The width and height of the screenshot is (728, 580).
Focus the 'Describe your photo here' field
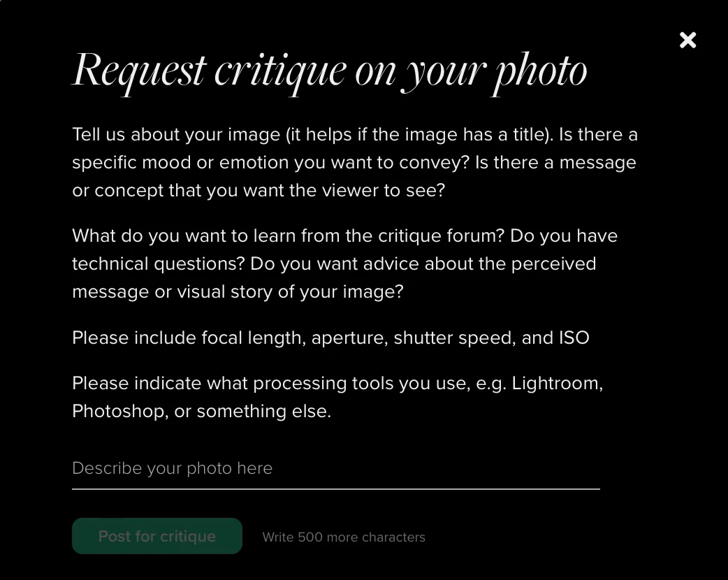pyautogui.click(x=335, y=468)
